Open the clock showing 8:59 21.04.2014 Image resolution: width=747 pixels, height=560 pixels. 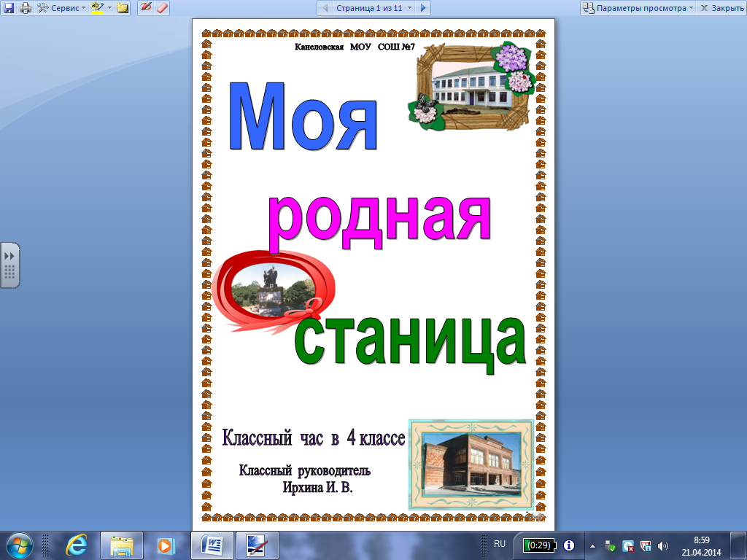tap(701, 546)
